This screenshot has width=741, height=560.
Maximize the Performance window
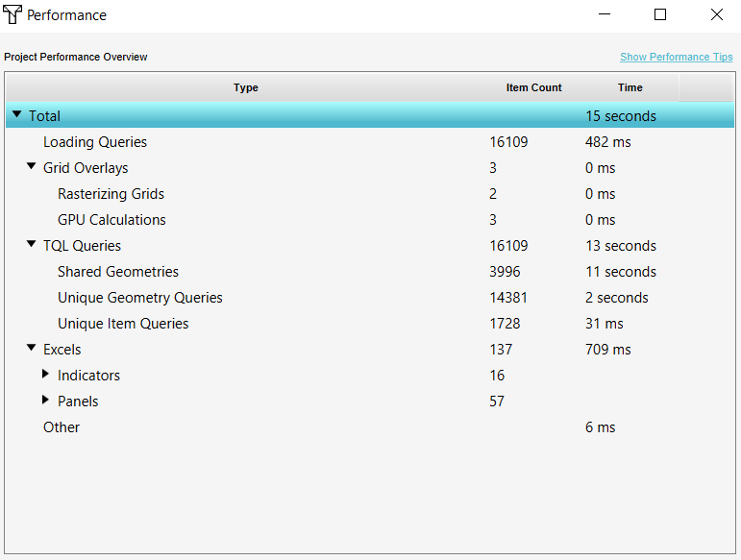click(660, 14)
